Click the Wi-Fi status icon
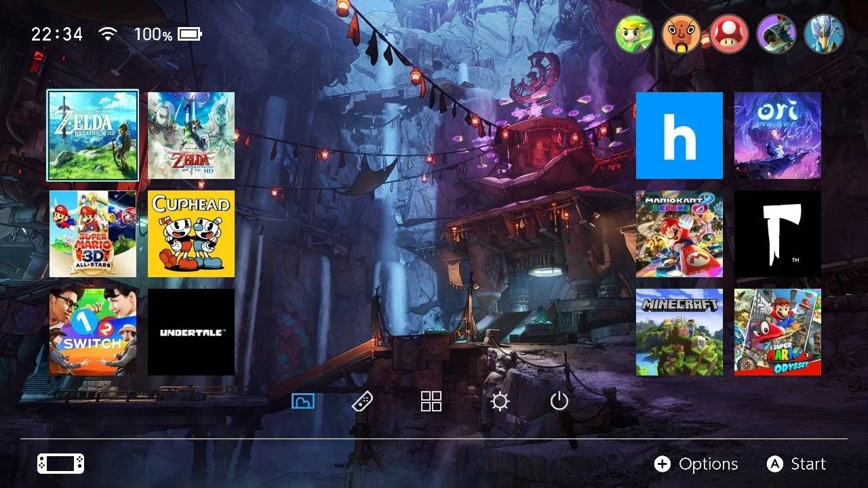Image resolution: width=868 pixels, height=488 pixels. pyautogui.click(x=106, y=33)
